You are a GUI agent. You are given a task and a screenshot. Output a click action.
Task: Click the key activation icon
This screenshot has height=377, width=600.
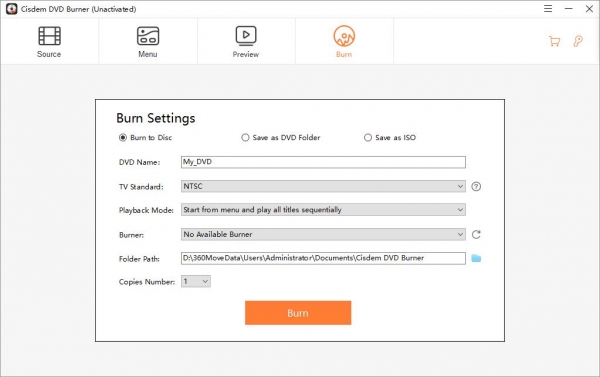[578, 41]
